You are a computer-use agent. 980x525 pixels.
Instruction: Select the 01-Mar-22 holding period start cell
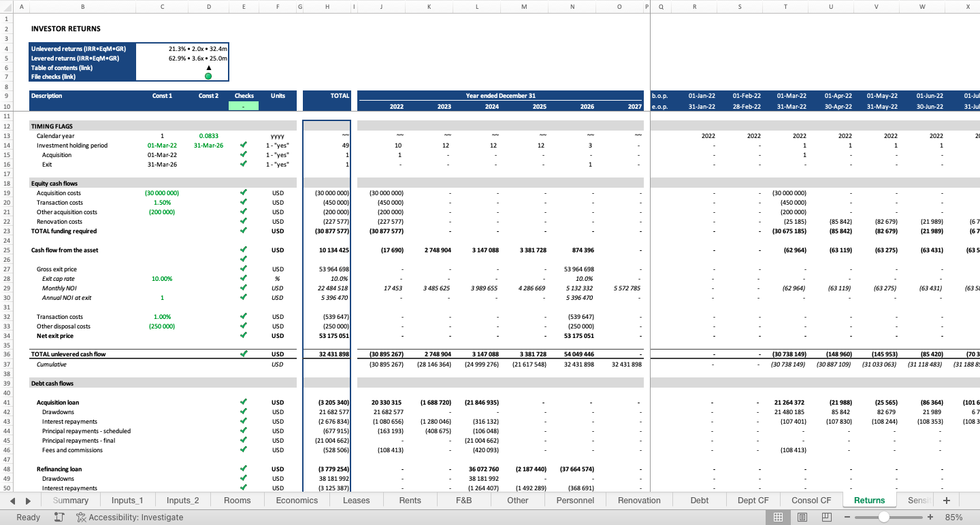(x=162, y=146)
